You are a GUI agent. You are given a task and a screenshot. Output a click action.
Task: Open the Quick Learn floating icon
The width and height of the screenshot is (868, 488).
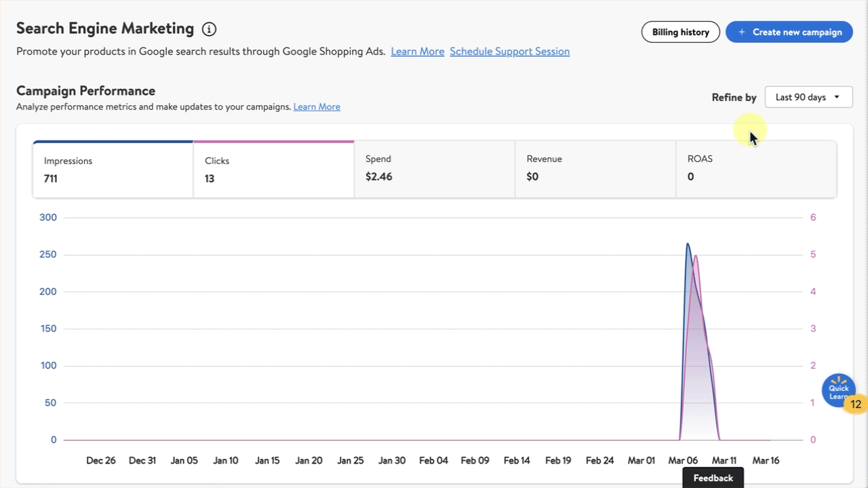point(839,391)
